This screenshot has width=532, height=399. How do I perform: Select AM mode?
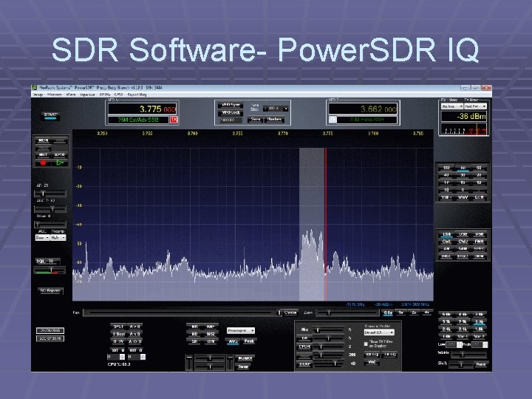tap(446, 249)
